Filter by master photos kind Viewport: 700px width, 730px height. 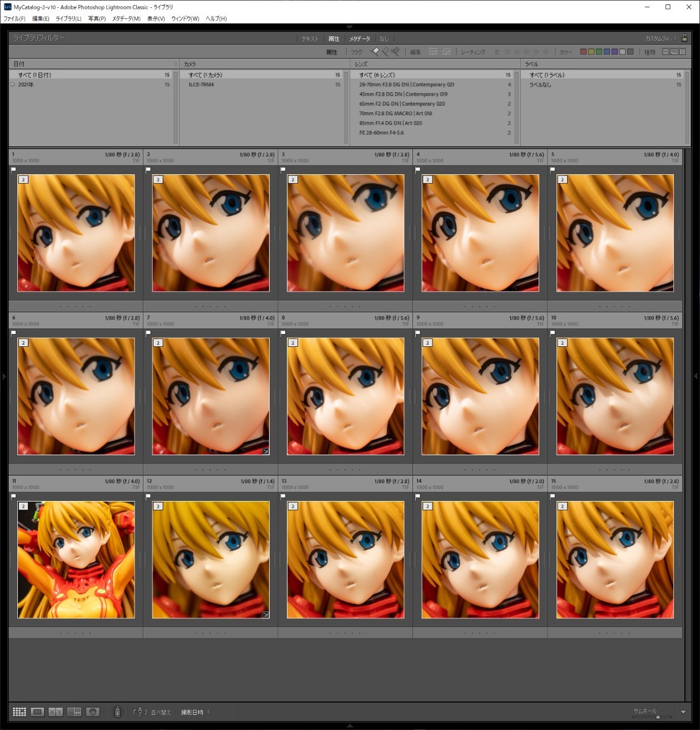pos(665,52)
